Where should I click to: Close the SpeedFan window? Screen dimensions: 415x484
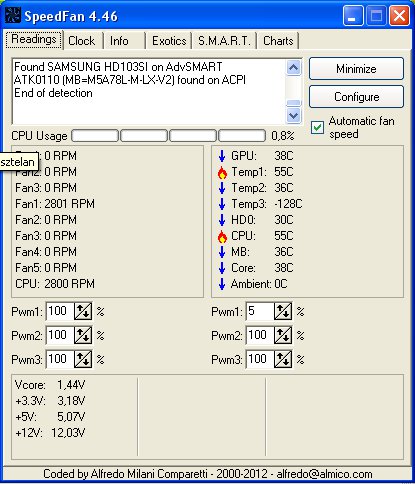pyautogui.click(x=399, y=16)
